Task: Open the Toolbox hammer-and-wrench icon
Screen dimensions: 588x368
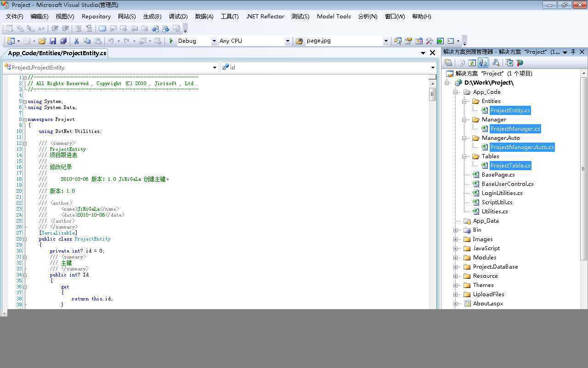Action: (430, 41)
